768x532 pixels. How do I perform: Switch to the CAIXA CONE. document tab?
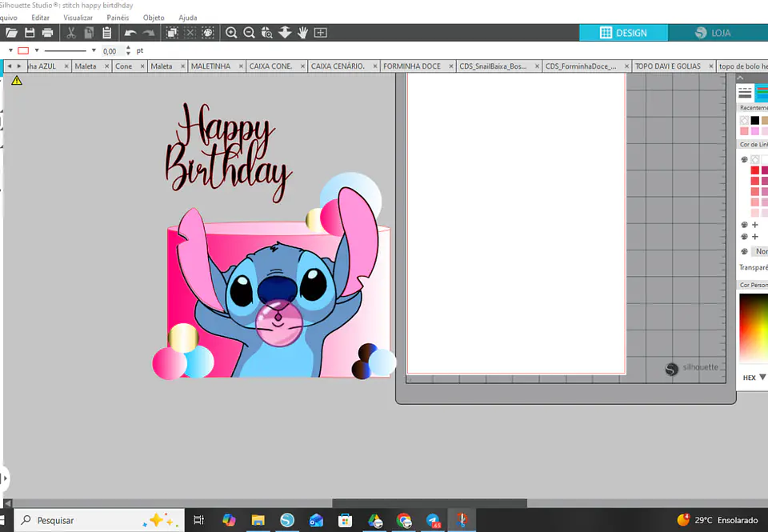pyautogui.click(x=271, y=66)
